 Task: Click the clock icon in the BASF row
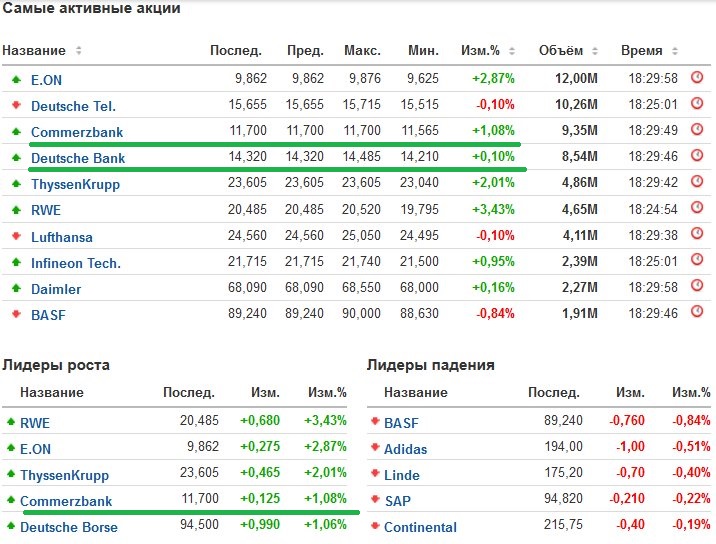(x=697, y=314)
